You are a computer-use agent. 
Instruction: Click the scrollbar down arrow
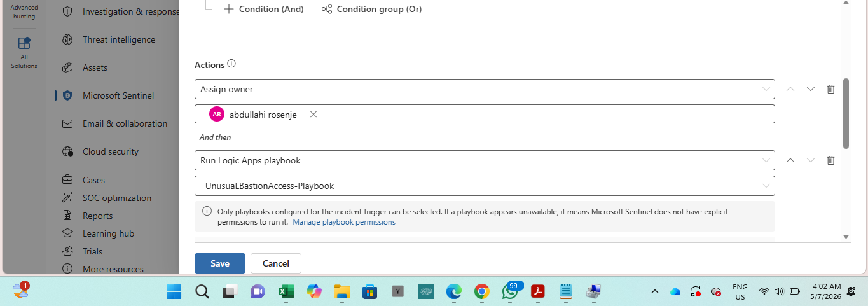pos(846,236)
